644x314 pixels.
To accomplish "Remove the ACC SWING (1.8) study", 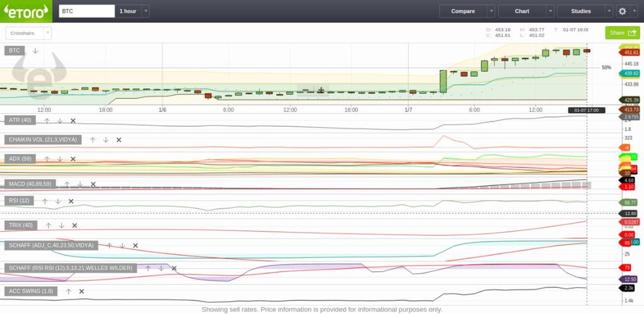I will coord(81,291).
